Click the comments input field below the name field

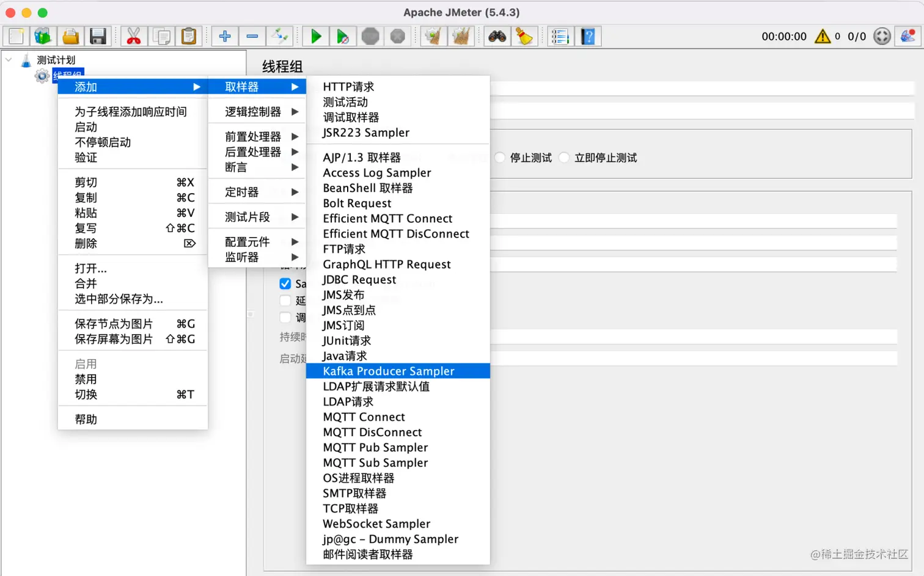tap(702, 111)
